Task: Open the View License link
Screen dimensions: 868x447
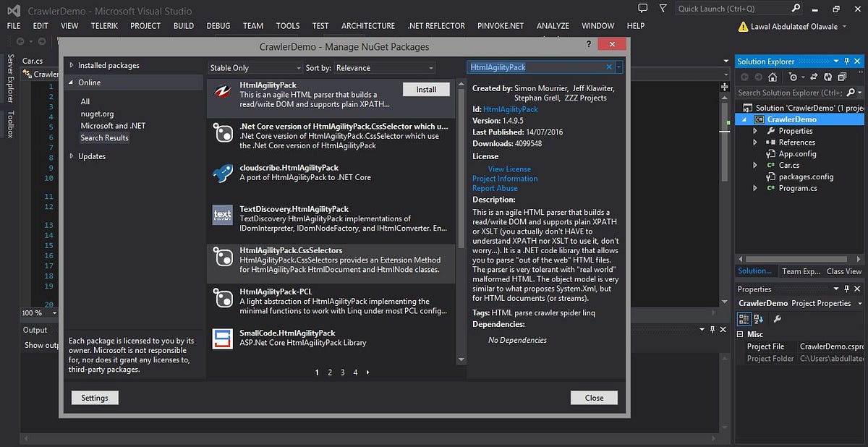Action: (509, 169)
